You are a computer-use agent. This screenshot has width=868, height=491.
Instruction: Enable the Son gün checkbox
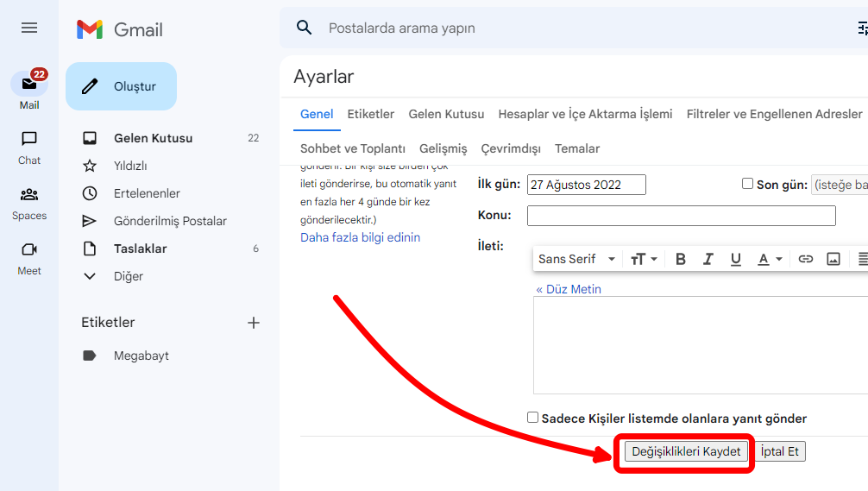[747, 184]
